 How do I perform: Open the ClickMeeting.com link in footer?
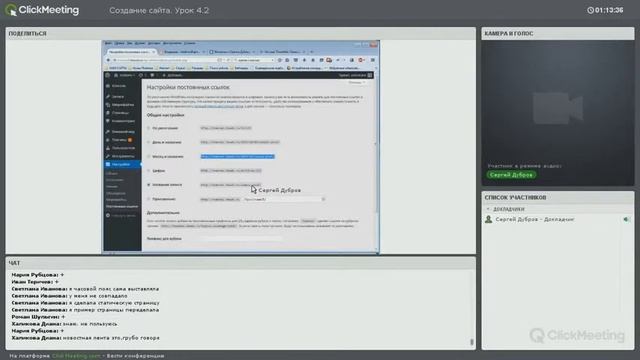coord(76,356)
